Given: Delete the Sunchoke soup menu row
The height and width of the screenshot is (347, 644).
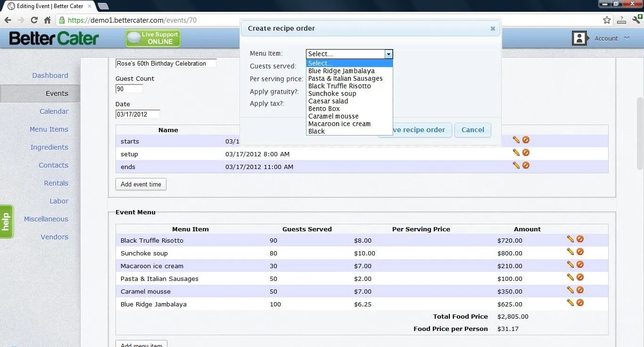Looking at the screenshot, I should (580, 252).
